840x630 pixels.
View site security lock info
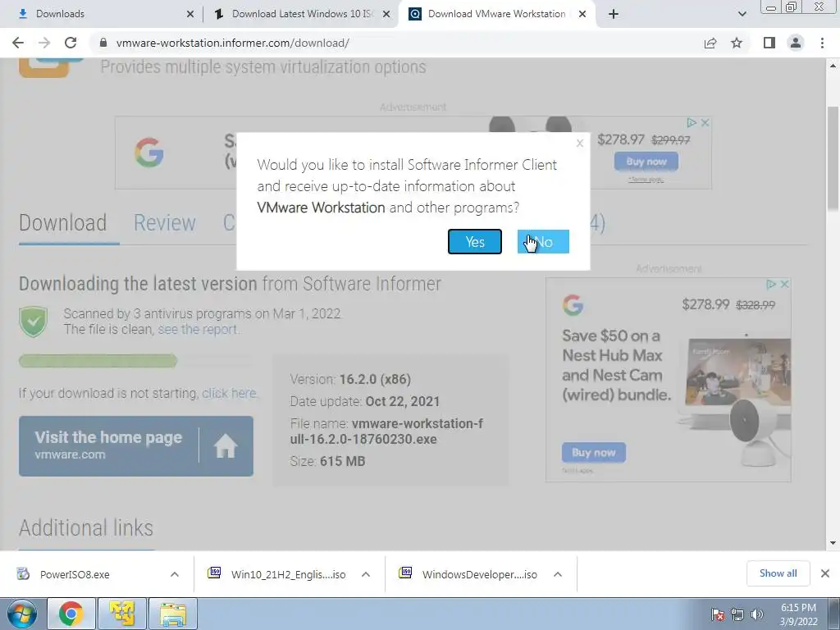pos(103,43)
